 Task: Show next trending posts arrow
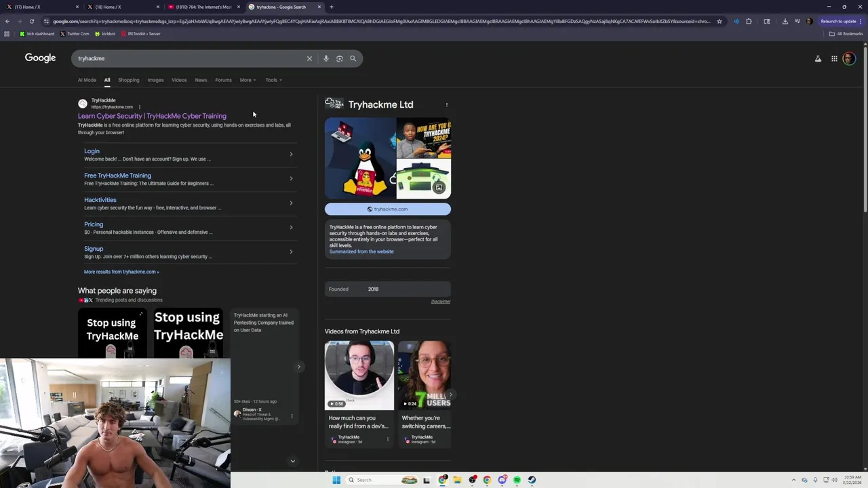298,367
